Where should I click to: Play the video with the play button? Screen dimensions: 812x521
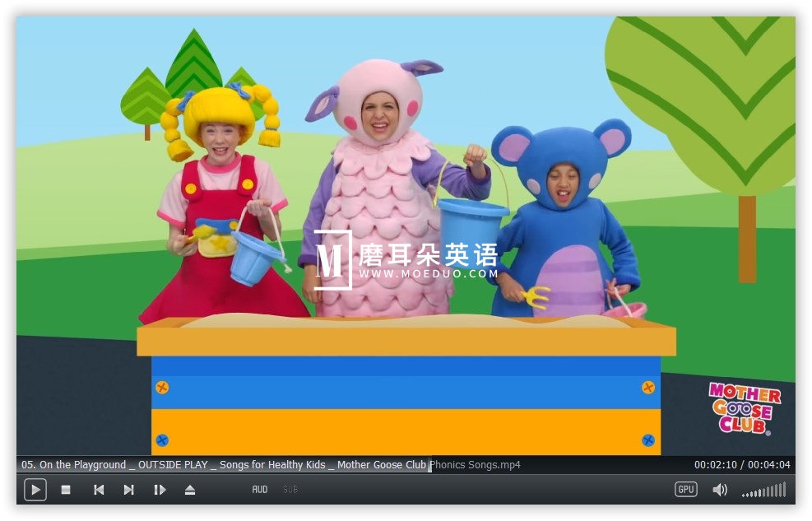[x=35, y=490]
